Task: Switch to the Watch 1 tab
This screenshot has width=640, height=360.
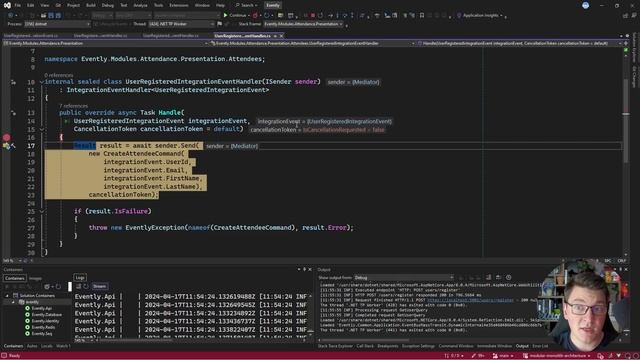Action: tap(63, 346)
